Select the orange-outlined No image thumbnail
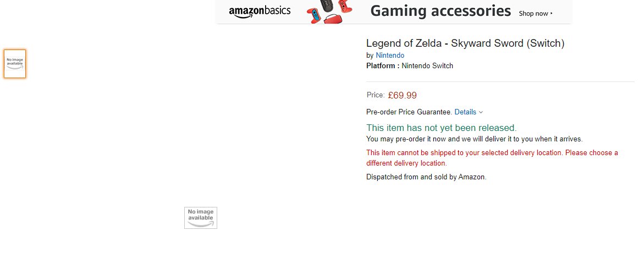 (15, 64)
